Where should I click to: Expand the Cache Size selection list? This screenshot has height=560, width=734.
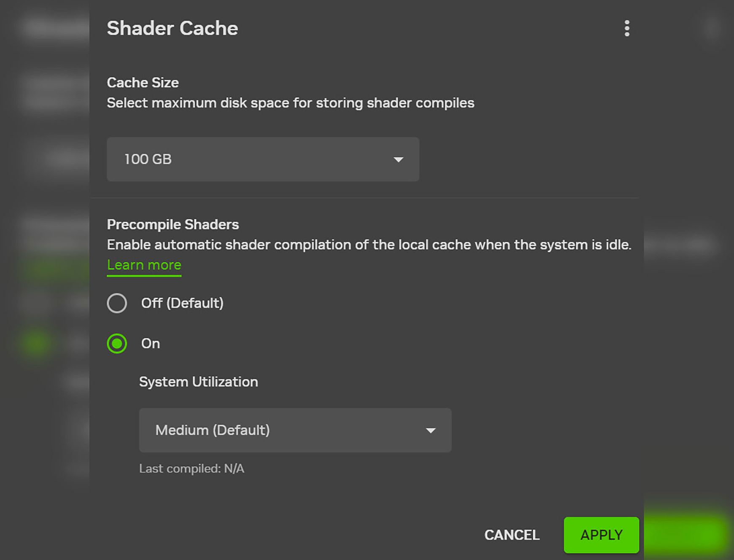[x=263, y=159]
